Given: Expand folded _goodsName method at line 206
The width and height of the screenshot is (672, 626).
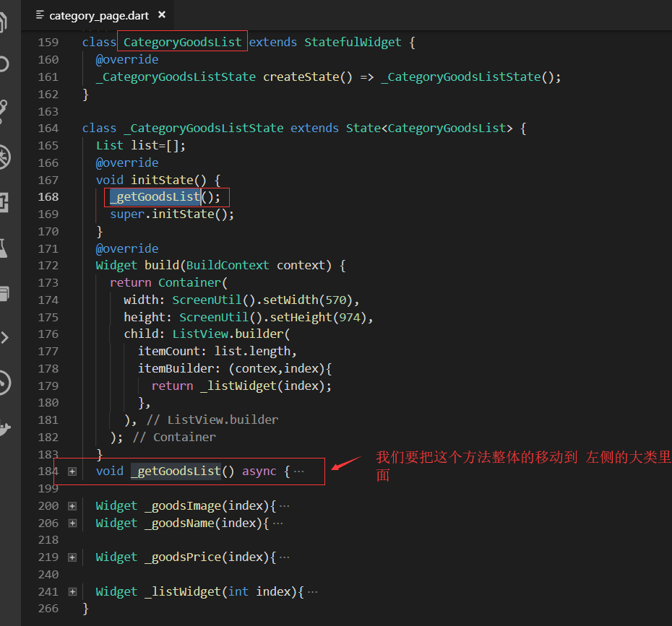Looking at the screenshot, I should pyautogui.click(x=72, y=523).
